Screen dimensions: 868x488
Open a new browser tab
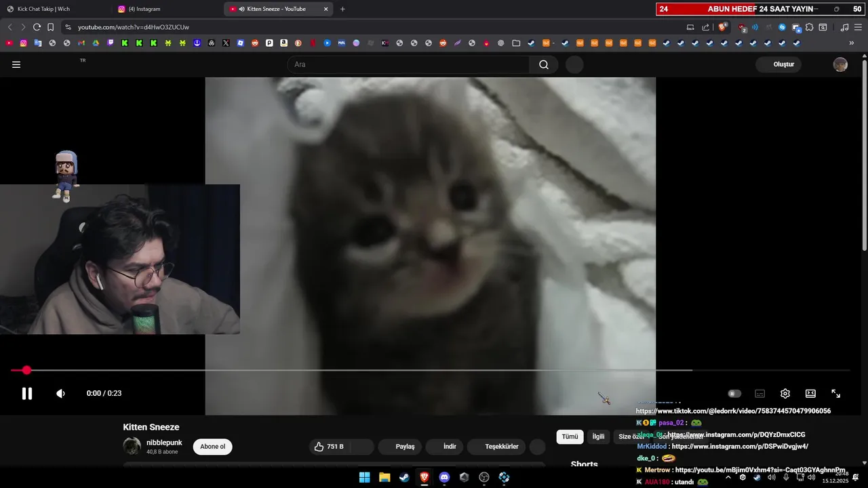coord(342,9)
